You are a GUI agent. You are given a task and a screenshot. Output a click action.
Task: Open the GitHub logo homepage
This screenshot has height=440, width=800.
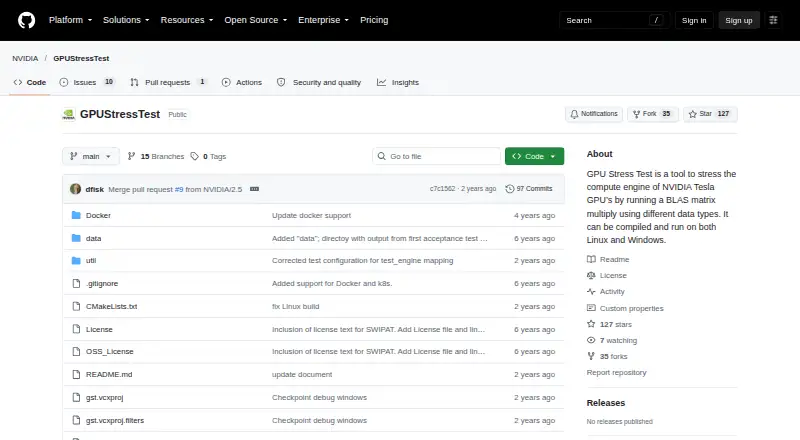pyautogui.click(x=27, y=20)
